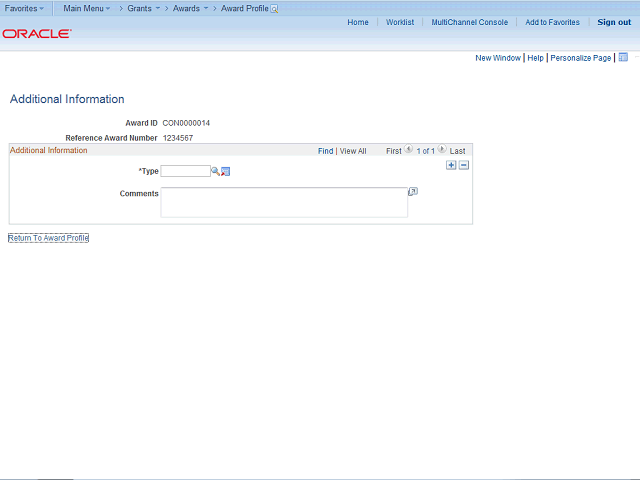
Task: Sign out of the application
Action: click(x=614, y=22)
